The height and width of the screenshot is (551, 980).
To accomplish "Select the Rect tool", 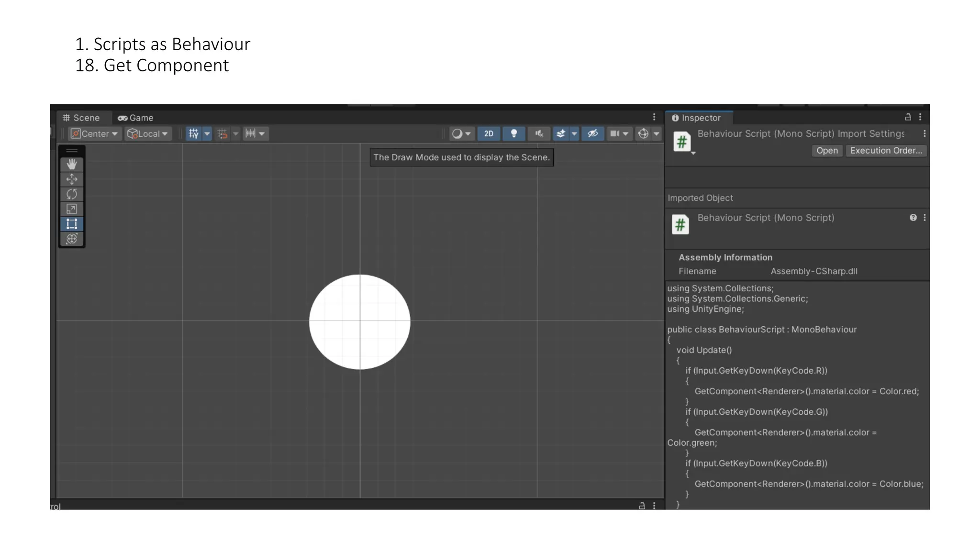I will pos(72,224).
